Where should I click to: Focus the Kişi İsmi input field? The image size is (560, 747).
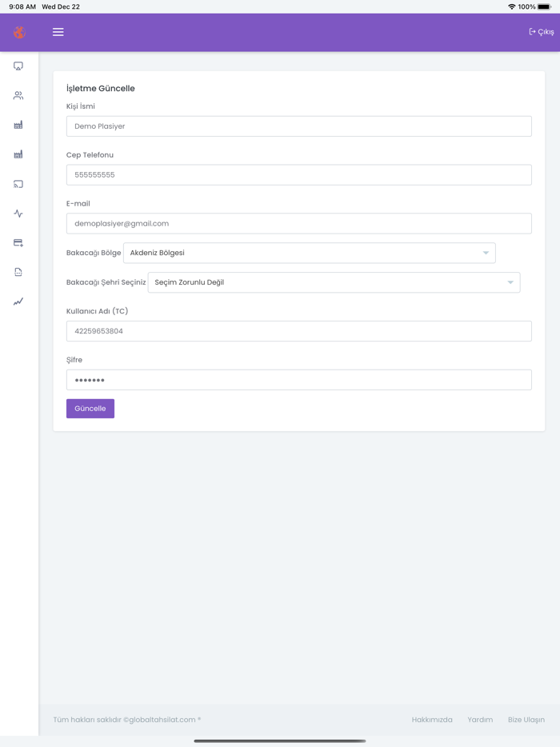298,126
